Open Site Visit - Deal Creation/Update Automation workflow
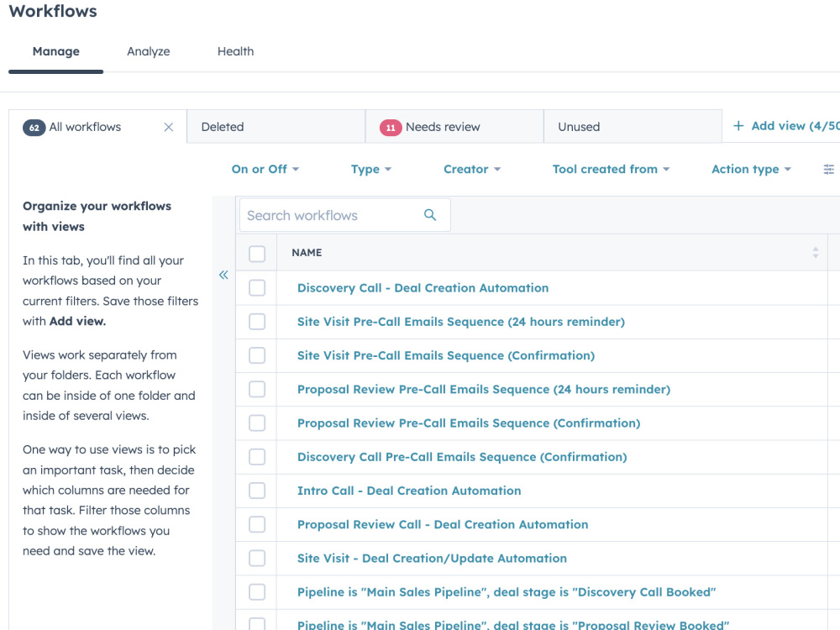 tap(432, 558)
